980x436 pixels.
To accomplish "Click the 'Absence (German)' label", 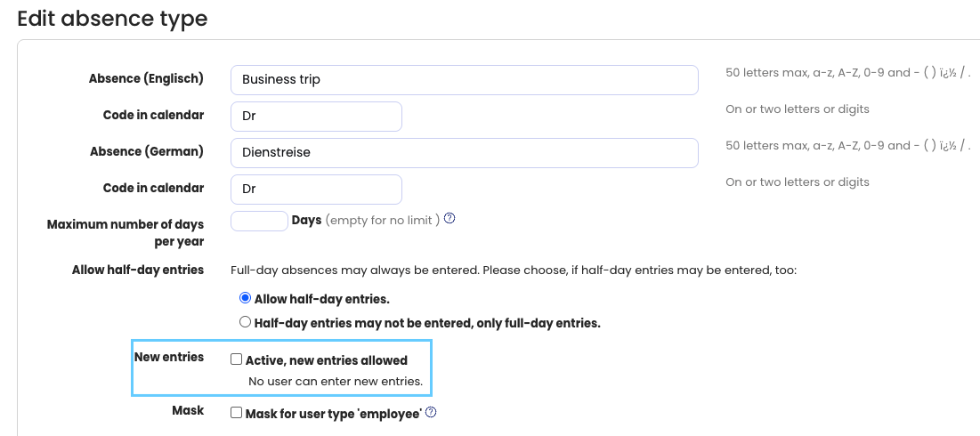I will [146, 151].
